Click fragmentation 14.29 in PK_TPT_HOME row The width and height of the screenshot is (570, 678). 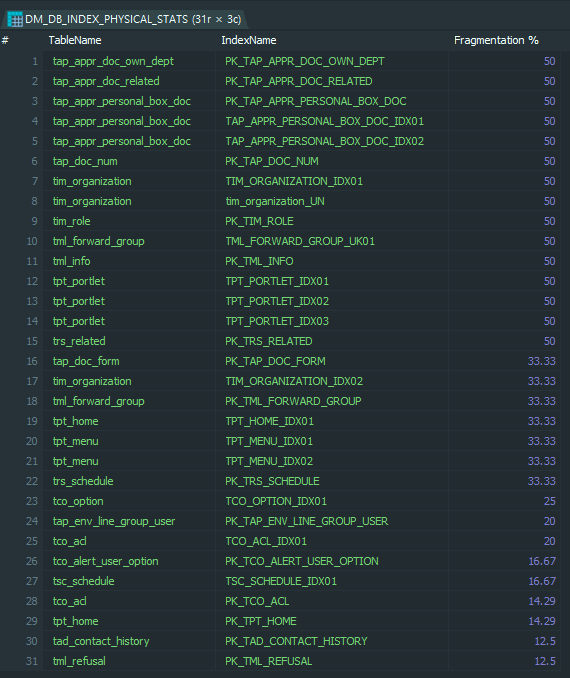tap(542, 621)
